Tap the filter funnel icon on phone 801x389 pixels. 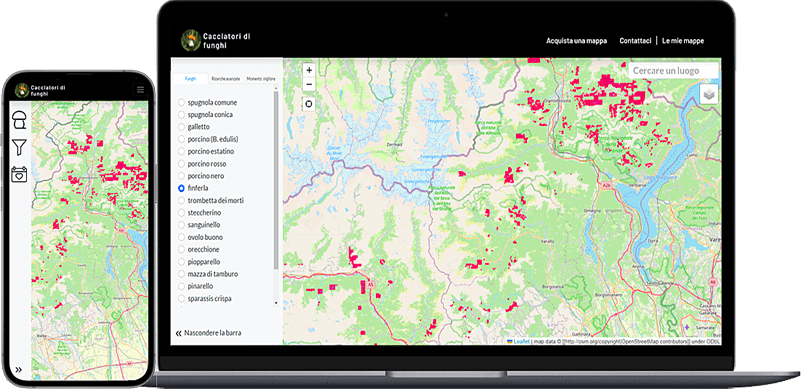pos(19,147)
